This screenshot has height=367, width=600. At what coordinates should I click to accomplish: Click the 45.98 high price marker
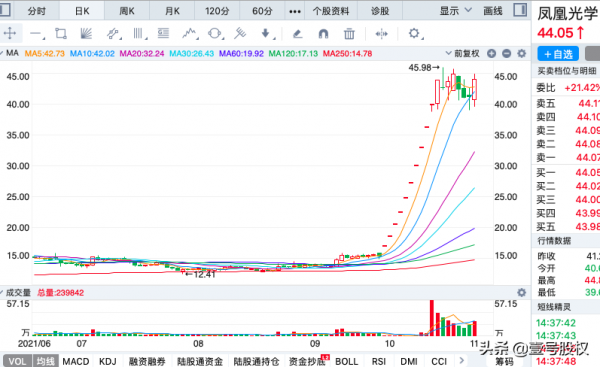pos(424,68)
